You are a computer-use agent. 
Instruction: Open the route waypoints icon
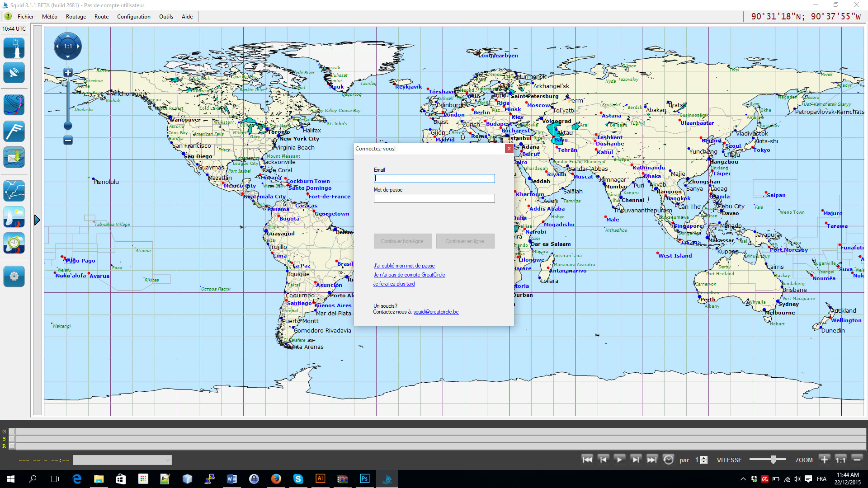pos(14,191)
